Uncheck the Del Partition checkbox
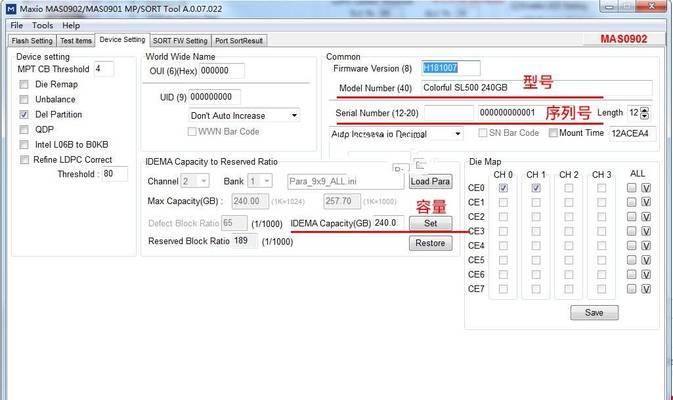 [x=24, y=115]
